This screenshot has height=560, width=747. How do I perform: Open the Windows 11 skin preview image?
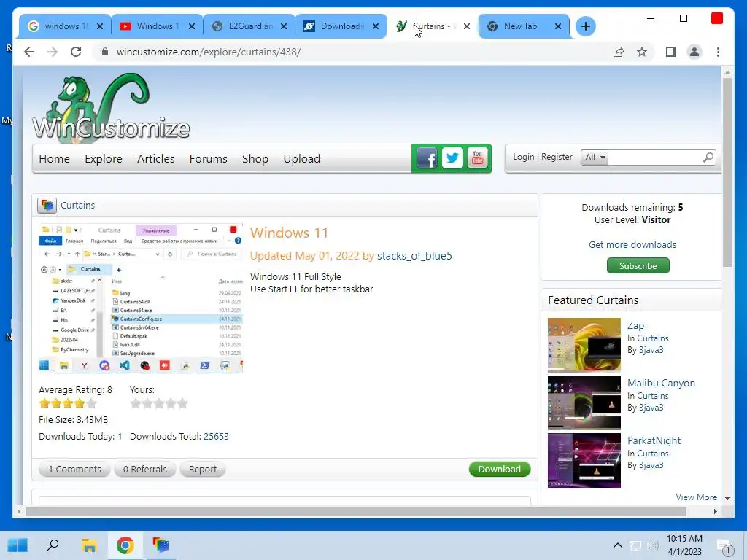[x=141, y=298]
